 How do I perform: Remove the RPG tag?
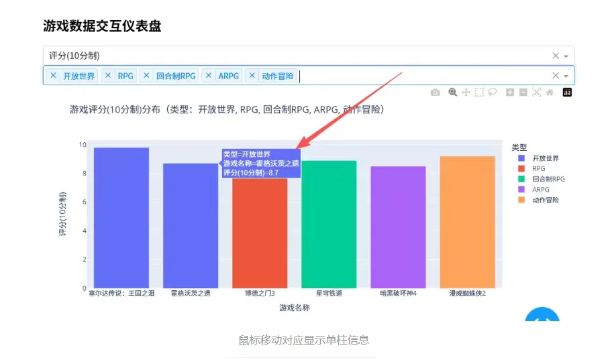(108, 75)
